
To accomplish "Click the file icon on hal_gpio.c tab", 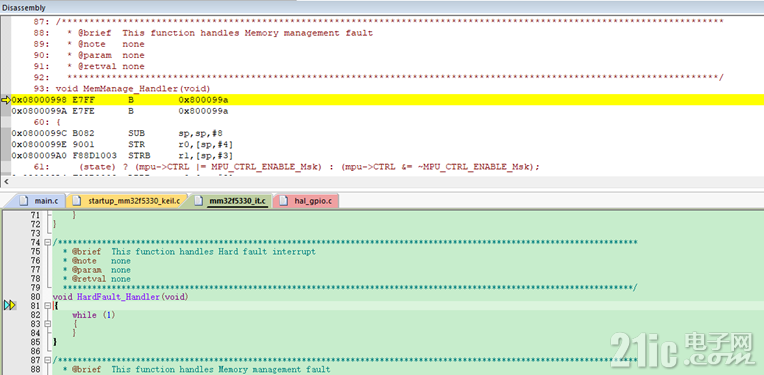I will [284, 201].
